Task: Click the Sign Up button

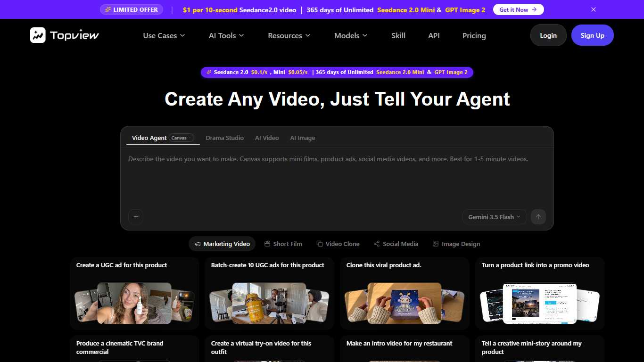Action: [593, 35]
